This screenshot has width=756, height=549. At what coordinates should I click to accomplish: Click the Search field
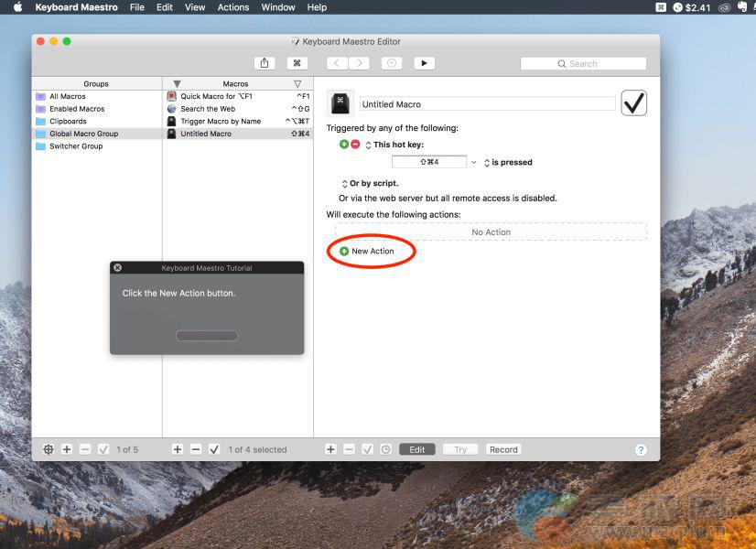point(583,64)
